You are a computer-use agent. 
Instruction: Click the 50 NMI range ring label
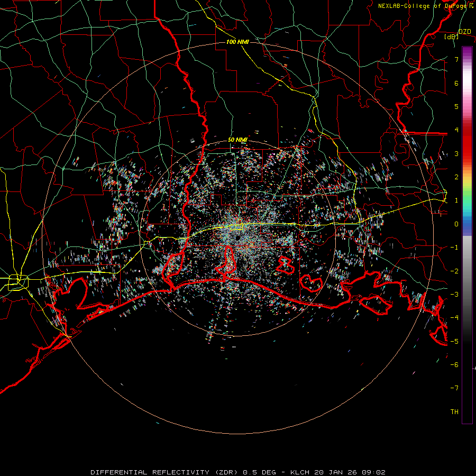click(237, 140)
